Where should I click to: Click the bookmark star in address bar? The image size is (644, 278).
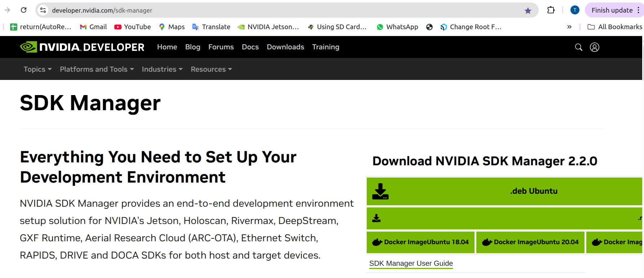point(528,10)
